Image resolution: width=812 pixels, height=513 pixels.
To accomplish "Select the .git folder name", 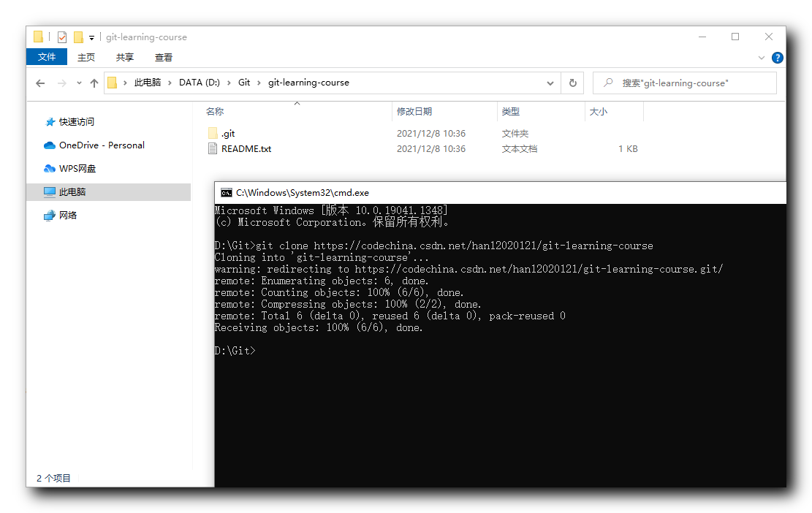I will coord(228,134).
